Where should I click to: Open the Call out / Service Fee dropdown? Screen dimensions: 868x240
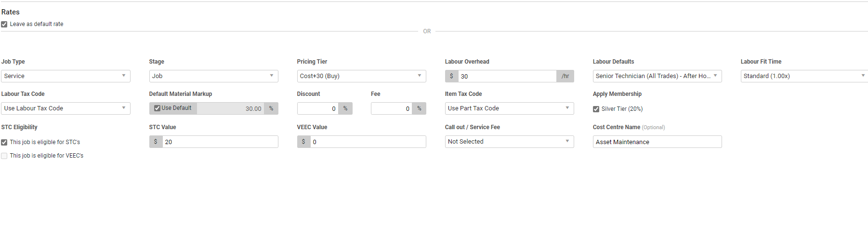[x=509, y=142]
